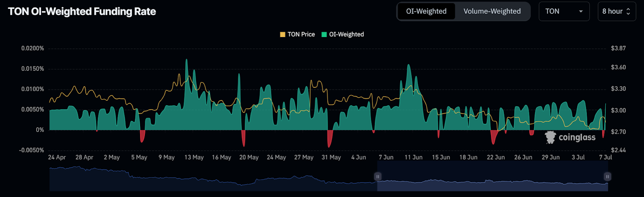Grab the left range slider handle
644x197 pixels.
[378, 176]
